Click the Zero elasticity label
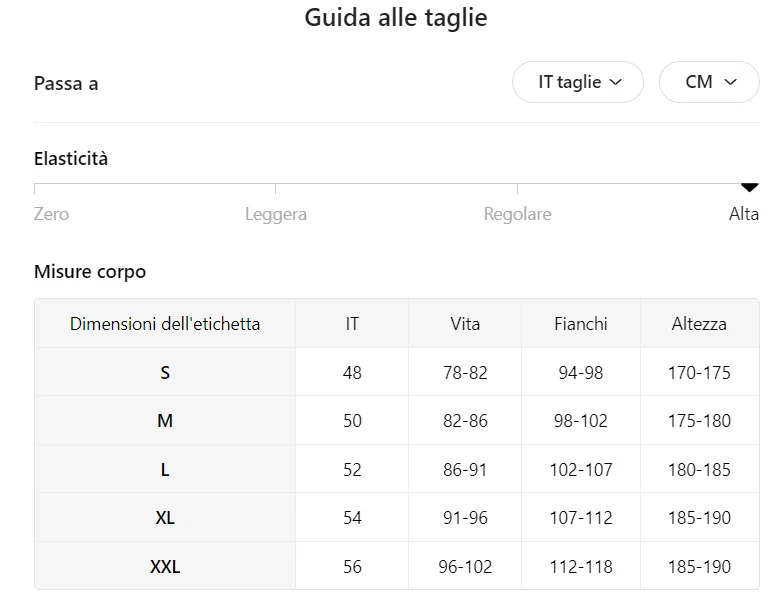 (51, 214)
